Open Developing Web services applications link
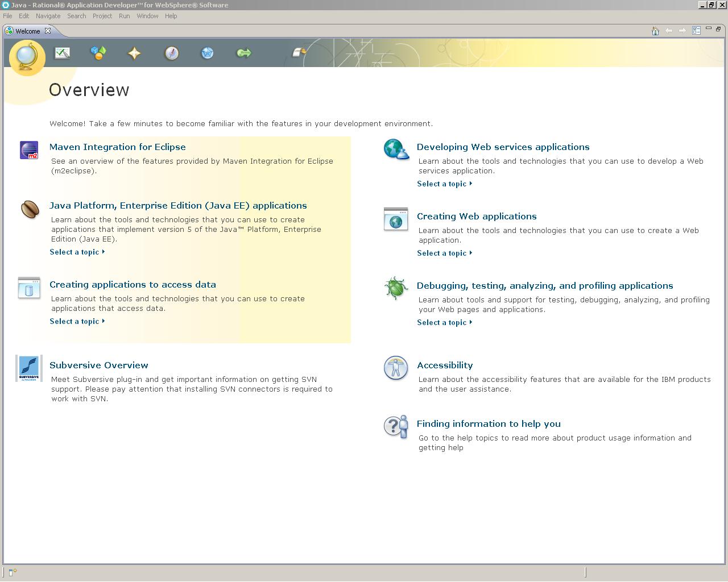This screenshot has width=728, height=582. [x=503, y=147]
